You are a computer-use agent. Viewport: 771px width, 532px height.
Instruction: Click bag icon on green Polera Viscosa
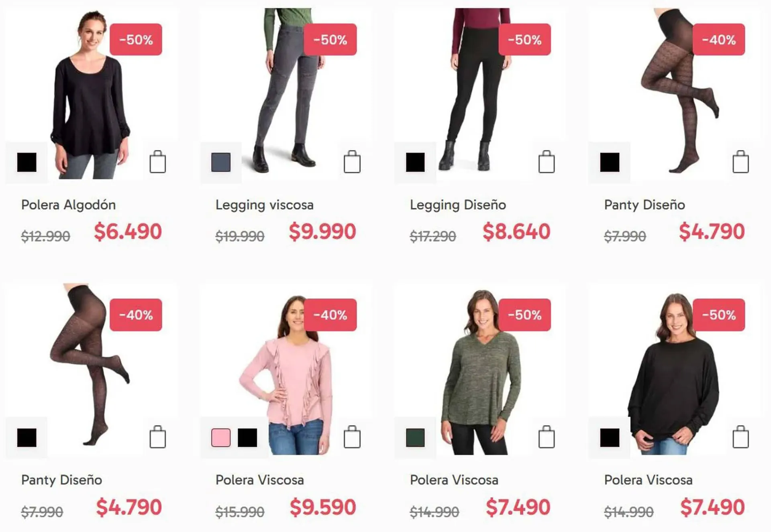tap(546, 437)
